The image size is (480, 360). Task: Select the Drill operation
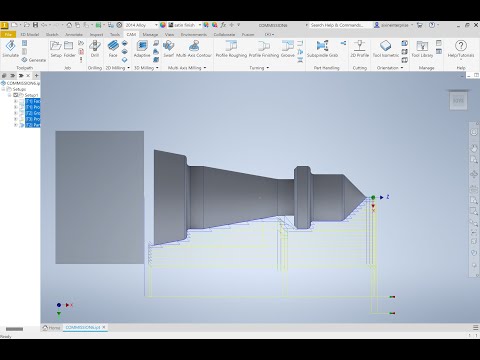(x=95, y=49)
